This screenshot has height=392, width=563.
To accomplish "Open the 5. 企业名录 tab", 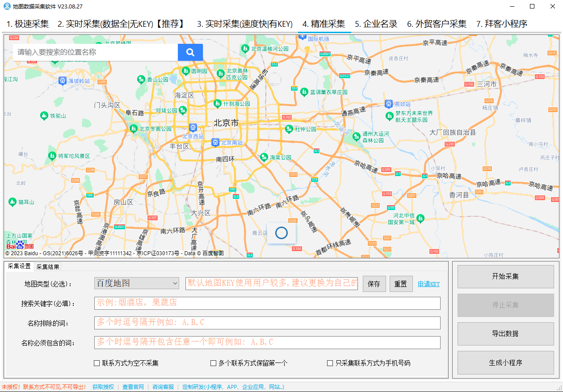I will 376,24.
